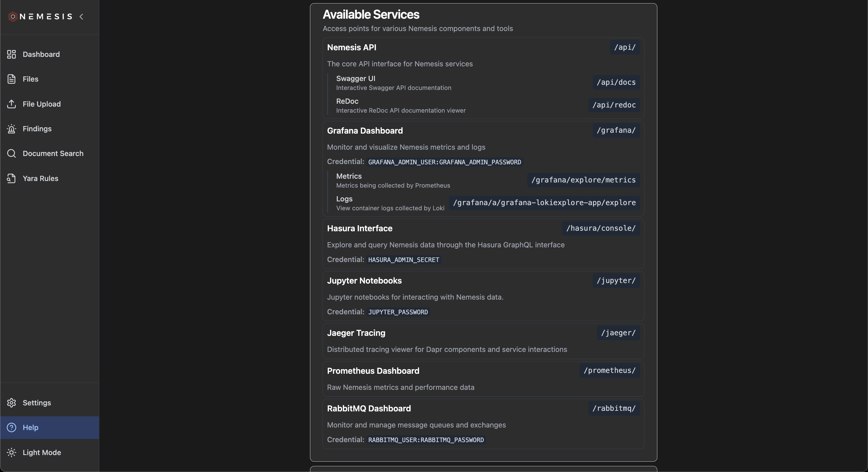Open the /grafana/ dashboard link

pyautogui.click(x=616, y=130)
